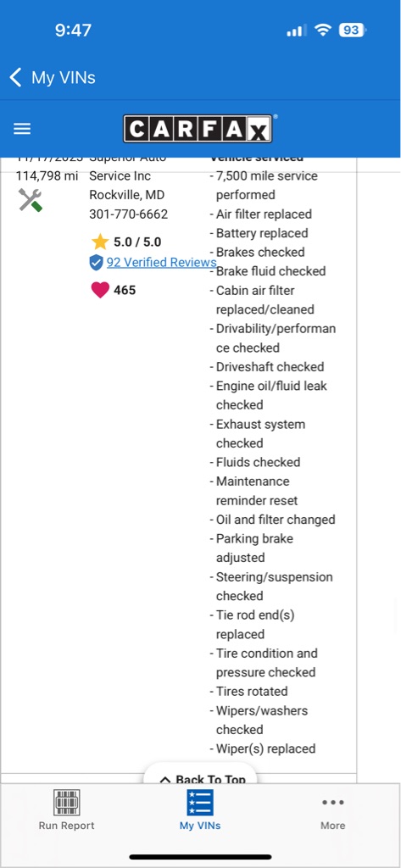Image resolution: width=401 pixels, height=868 pixels.
Task: Go back to My VINs
Action: tap(53, 77)
